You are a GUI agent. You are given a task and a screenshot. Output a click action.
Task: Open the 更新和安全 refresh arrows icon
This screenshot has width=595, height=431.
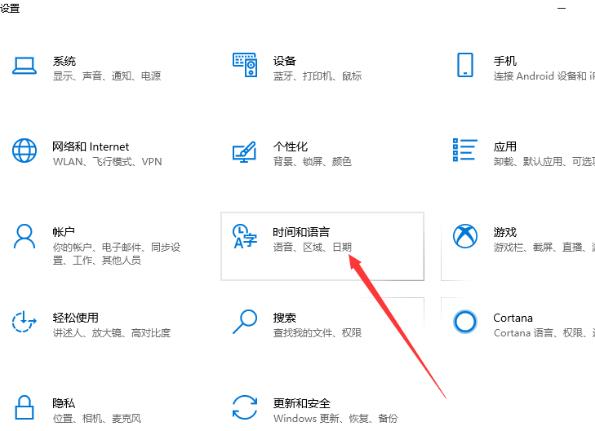245,407
